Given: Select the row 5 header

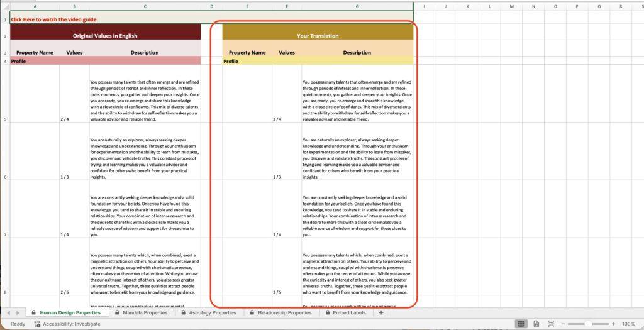Looking at the screenshot, I should [x=5, y=119].
